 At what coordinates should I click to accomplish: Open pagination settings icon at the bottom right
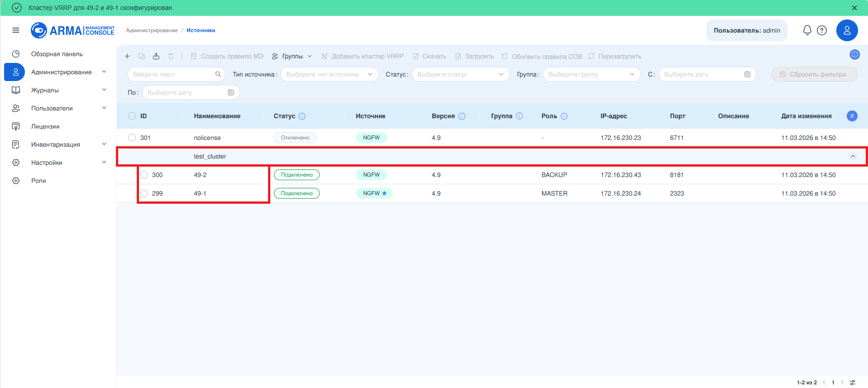[853, 383]
